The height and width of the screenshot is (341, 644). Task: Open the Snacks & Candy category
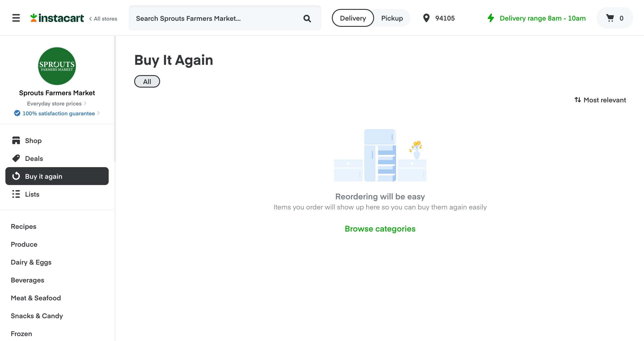(37, 316)
